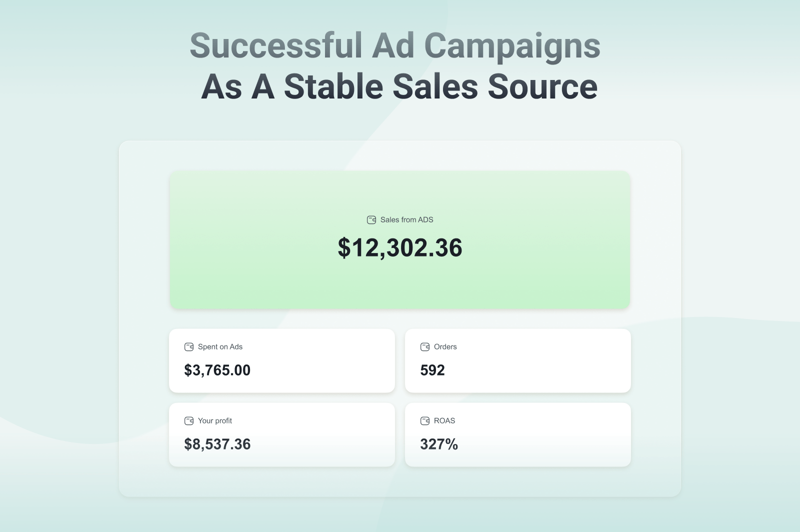Click the wallet icon next to ROAS
This screenshot has height=532, width=800.
[x=425, y=421]
